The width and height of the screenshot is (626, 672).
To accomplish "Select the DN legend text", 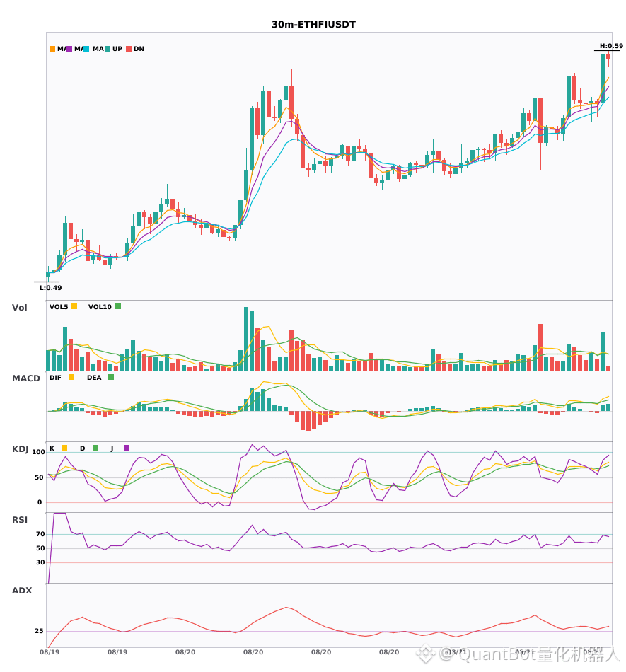I will (x=139, y=49).
